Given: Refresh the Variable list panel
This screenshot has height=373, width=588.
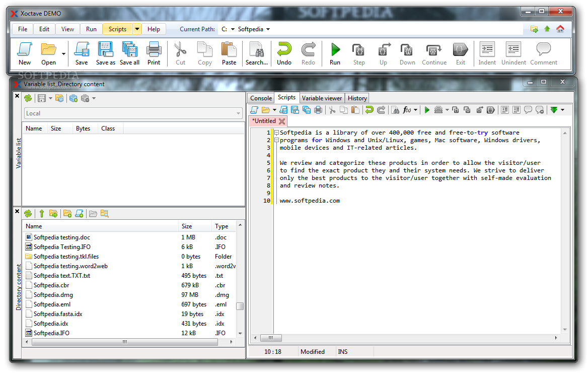Looking at the screenshot, I should [x=28, y=98].
